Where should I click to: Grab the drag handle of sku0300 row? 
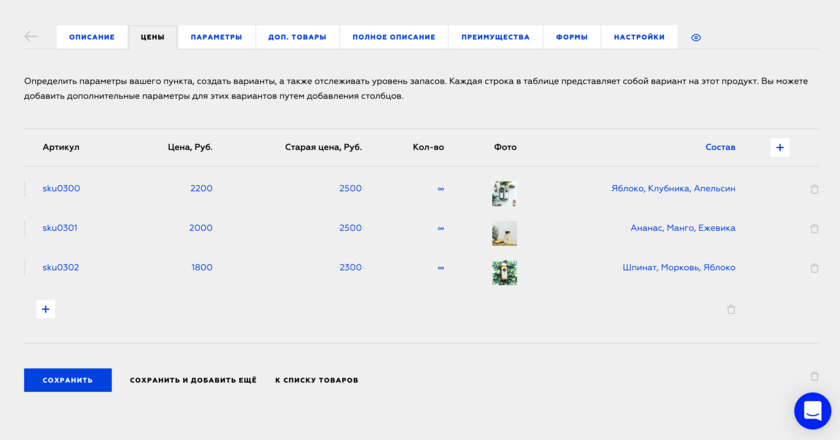[25, 189]
